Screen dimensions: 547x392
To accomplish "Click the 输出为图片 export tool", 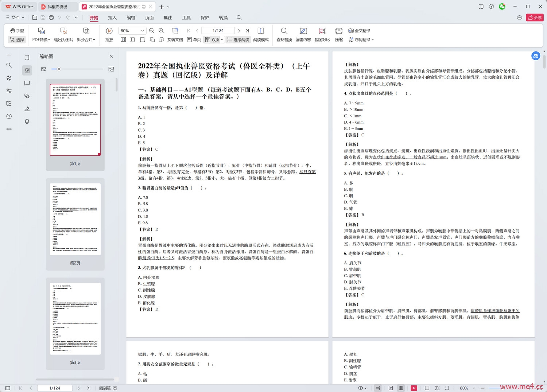I will [x=64, y=35].
